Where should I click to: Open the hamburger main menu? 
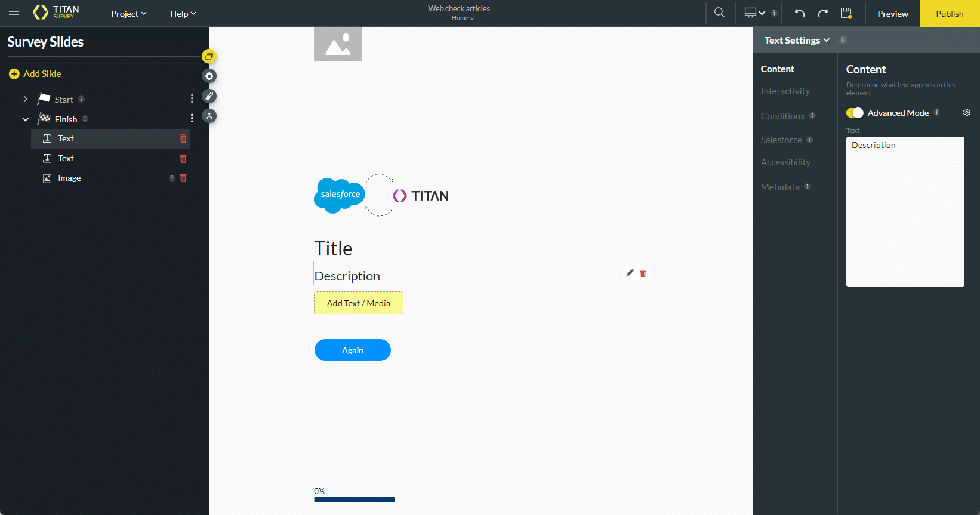pyautogui.click(x=13, y=12)
